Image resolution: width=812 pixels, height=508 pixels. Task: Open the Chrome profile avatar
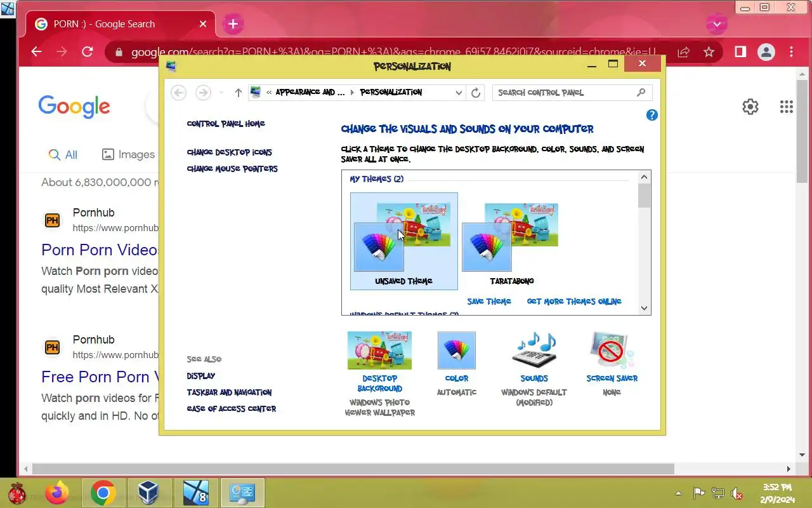pos(766,52)
